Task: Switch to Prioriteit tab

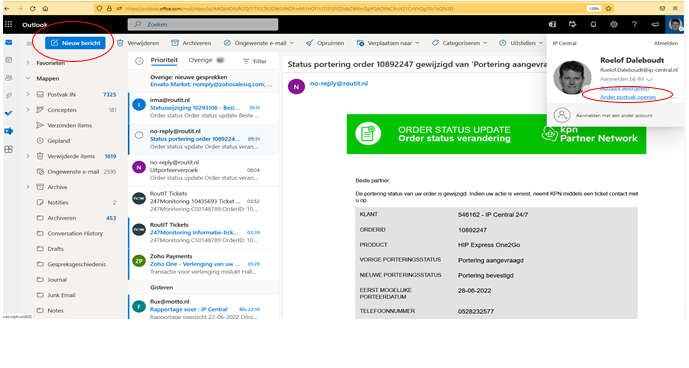Action: [164, 60]
